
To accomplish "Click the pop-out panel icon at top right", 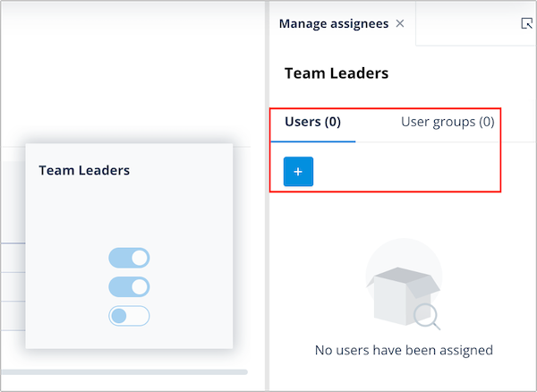I will (527, 23).
